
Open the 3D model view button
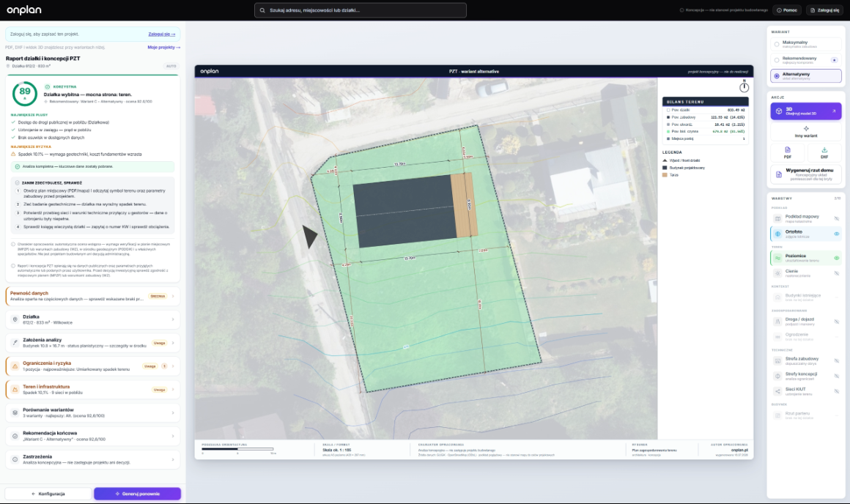click(x=805, y=111)
